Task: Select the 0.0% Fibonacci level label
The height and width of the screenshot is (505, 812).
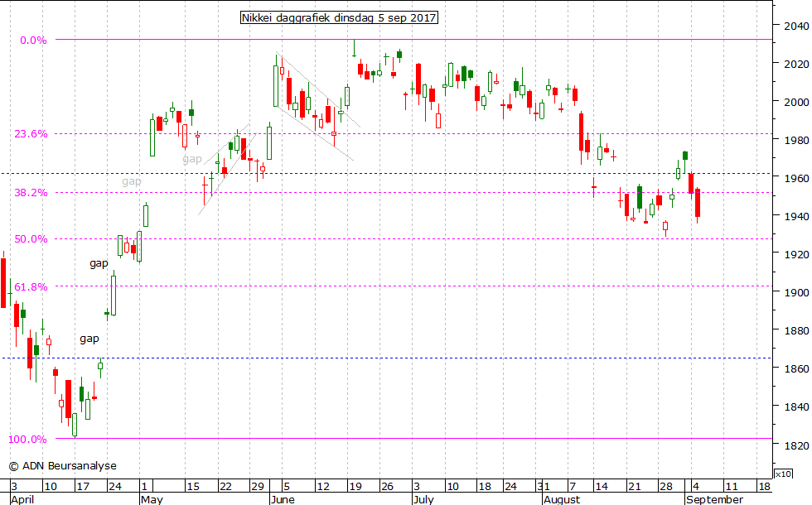Action: pyautogui.click(x=33, y=40)
